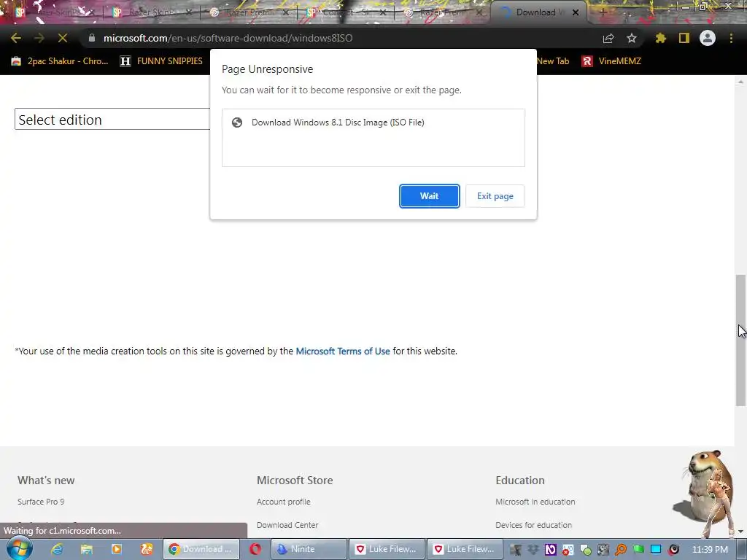
Task: Open the Select edition dropdown
Action: 112,119
